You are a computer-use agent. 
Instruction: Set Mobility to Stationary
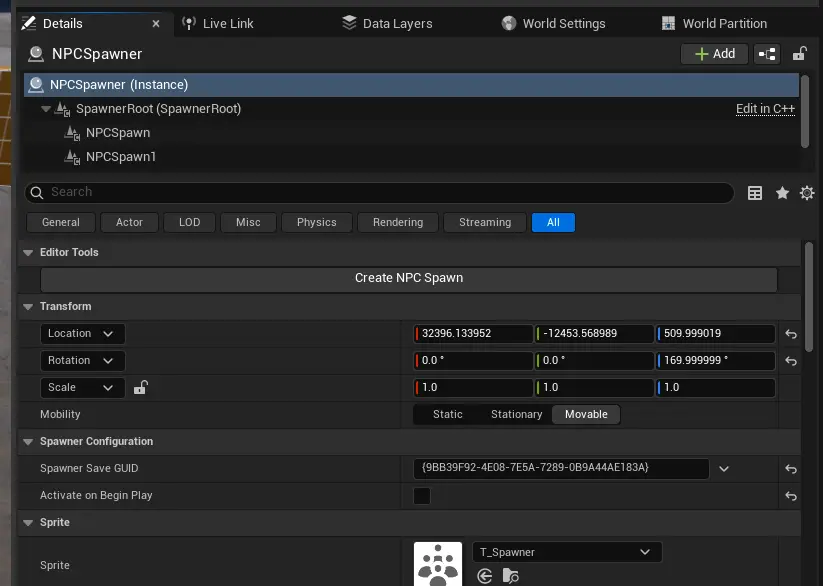[516, 414]
